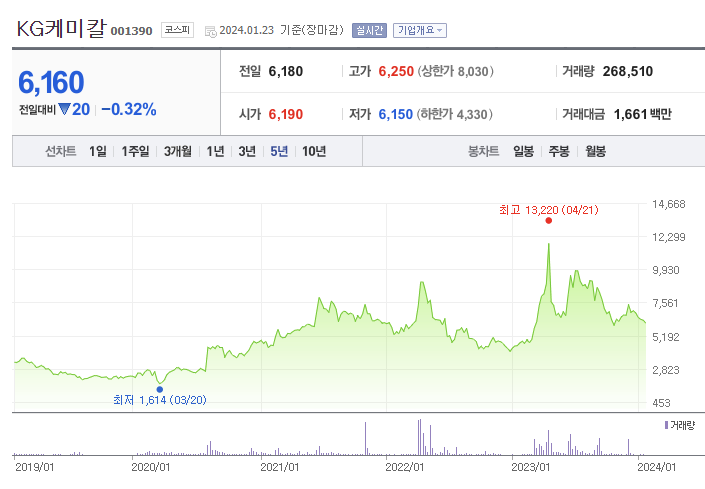This screenshot has height=489, width=705.
Task: Click the blue down-triangle price change icon
Action: (64, 109)
